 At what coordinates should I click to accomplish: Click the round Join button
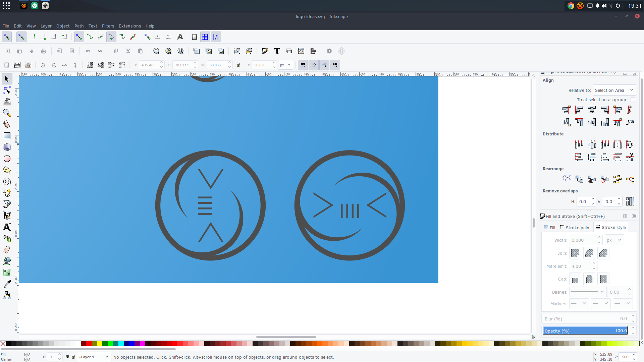589,253
